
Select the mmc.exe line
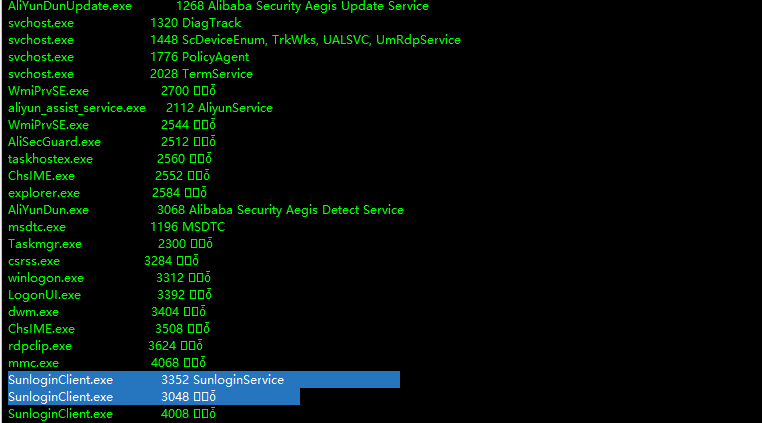107,363
